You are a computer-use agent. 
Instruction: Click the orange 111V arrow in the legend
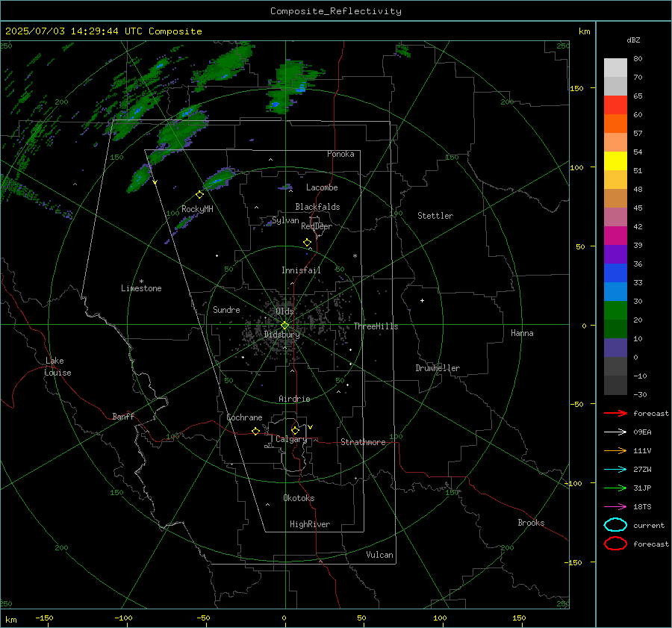click(615, 450)
